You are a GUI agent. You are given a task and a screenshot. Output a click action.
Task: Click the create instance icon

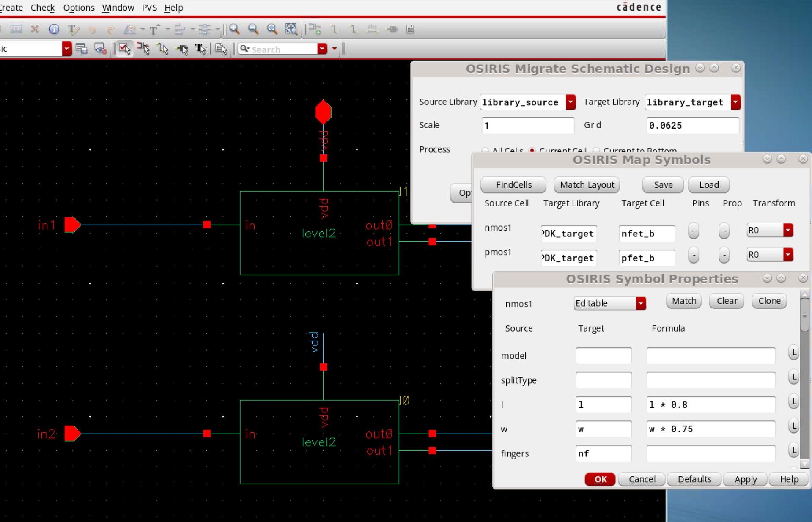(x=315, y=29)
